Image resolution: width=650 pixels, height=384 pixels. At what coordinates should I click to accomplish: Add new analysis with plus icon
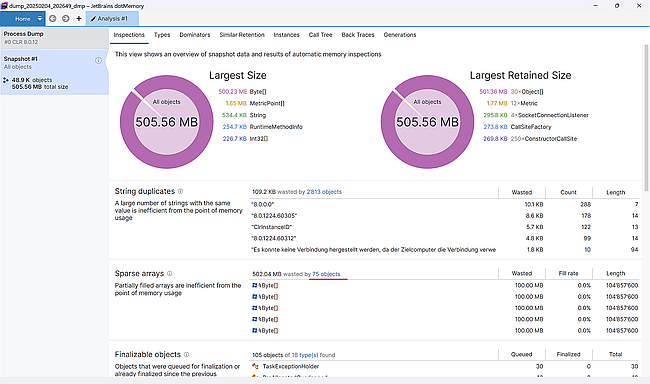[79, 19]
